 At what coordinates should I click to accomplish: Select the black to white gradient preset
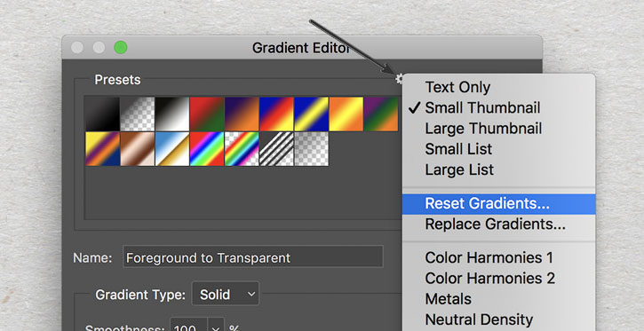coord(172,114)
